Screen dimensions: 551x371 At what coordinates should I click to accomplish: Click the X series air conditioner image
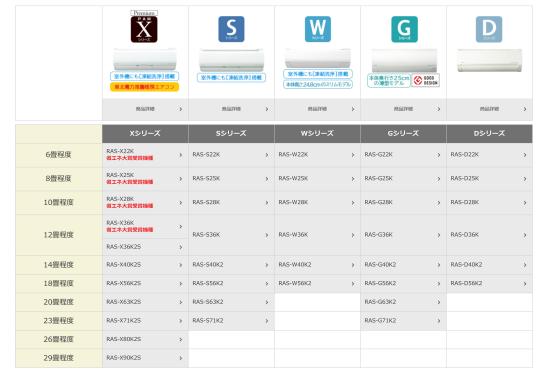pyautogui.click(x=144, y=60)
